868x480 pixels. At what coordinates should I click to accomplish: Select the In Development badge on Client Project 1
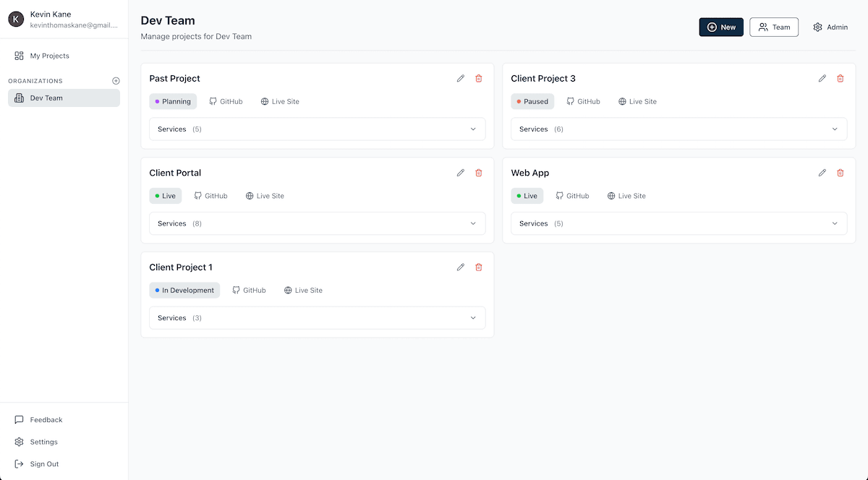tap(184, 290)
